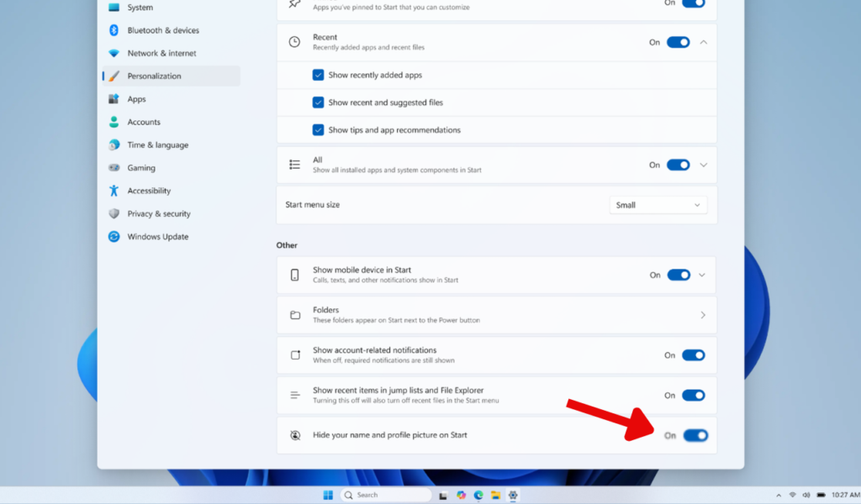Click the Windows Update sidebar icon
Image resolution: width=861 pixels, height=504 pixels.
pos(114,236)
